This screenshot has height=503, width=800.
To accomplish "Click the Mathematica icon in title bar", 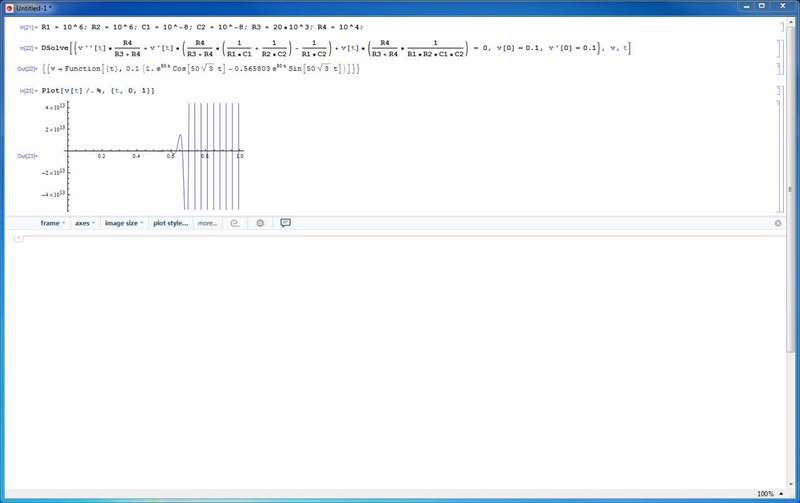I will coord(9,8).
